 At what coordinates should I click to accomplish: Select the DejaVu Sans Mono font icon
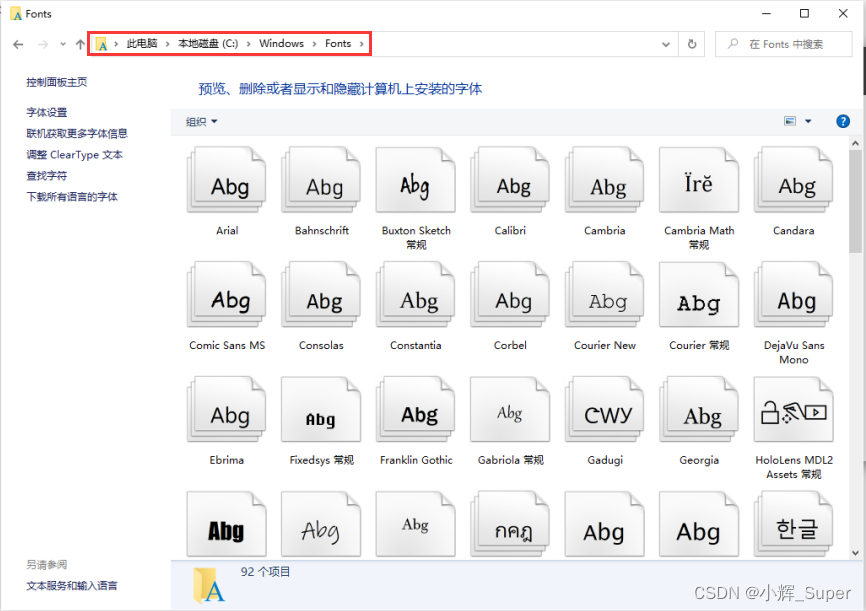[793, 295]
